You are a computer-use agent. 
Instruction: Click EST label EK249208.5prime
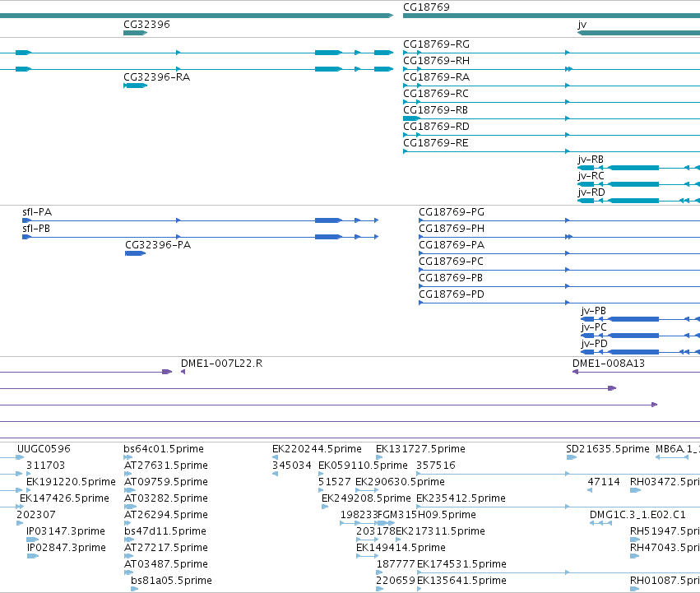366,498
